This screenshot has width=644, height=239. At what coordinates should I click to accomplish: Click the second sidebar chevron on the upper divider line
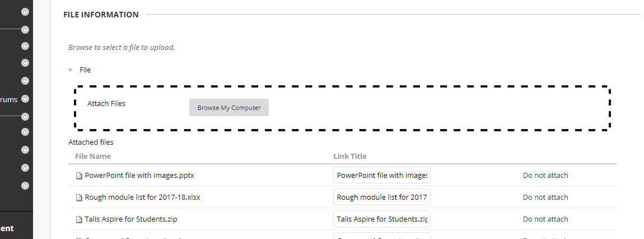tap(25, 30)
